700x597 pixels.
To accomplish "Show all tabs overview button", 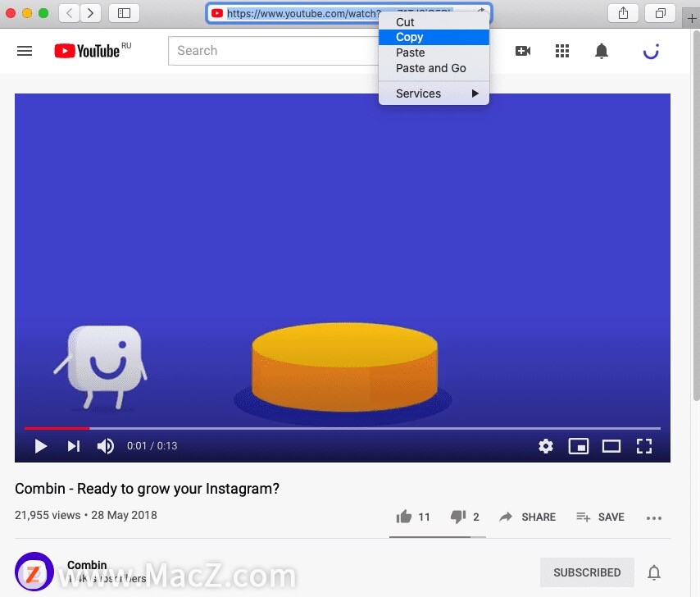I will [x=661, y=13].
